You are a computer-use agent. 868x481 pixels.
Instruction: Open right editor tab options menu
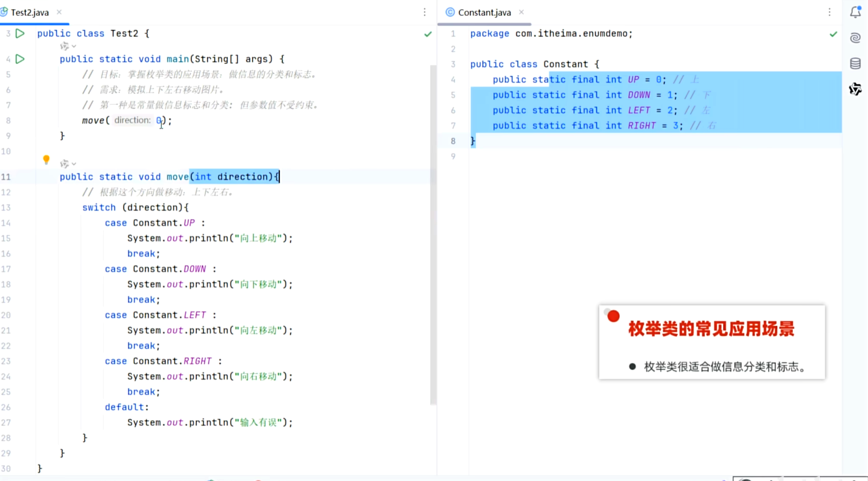pos(830,12)
